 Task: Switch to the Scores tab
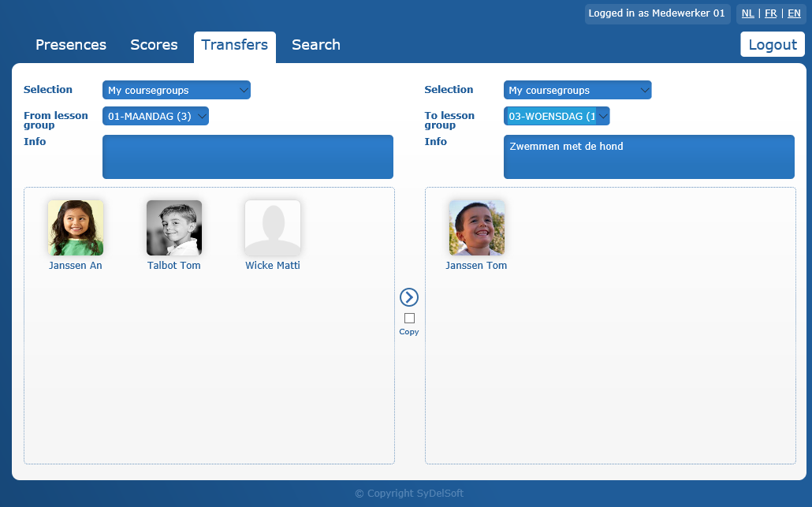(x=154, y=45)
